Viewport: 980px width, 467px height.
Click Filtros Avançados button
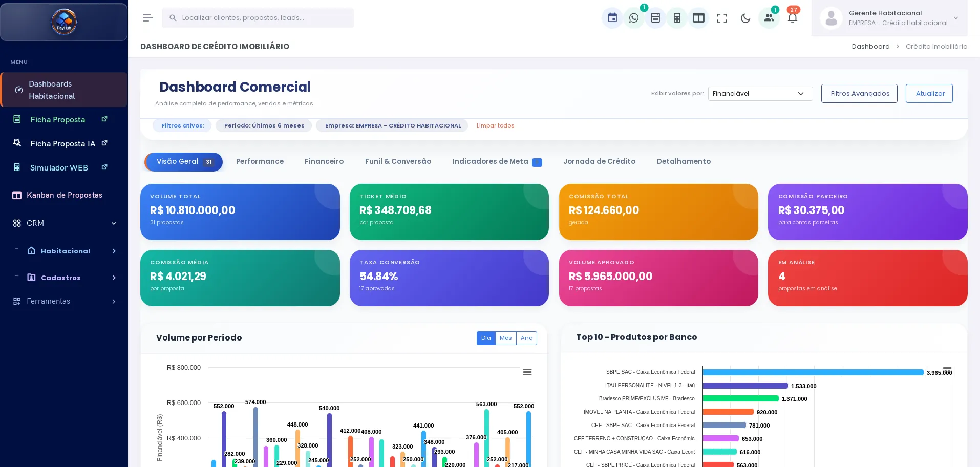pyautogui.click(x=859, y=94)
